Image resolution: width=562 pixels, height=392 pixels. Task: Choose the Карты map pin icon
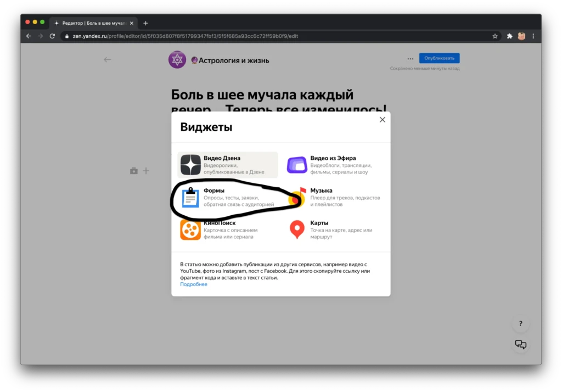(297, 229)
